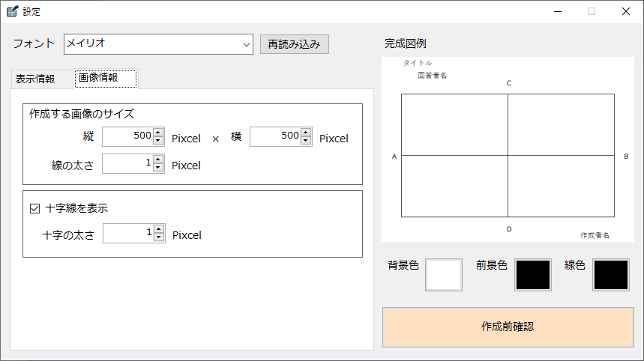Decrease the 縦 height value with down arrow

(x=157, y=140)
